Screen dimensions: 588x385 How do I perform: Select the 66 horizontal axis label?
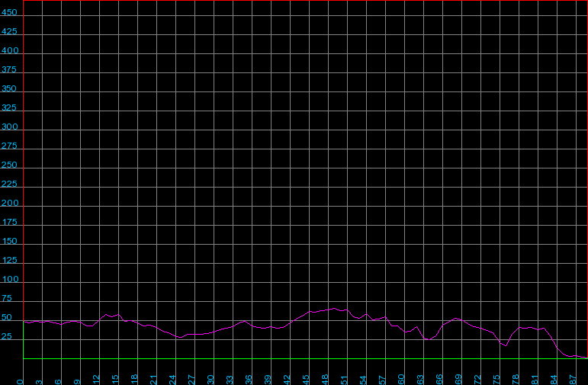439,380
